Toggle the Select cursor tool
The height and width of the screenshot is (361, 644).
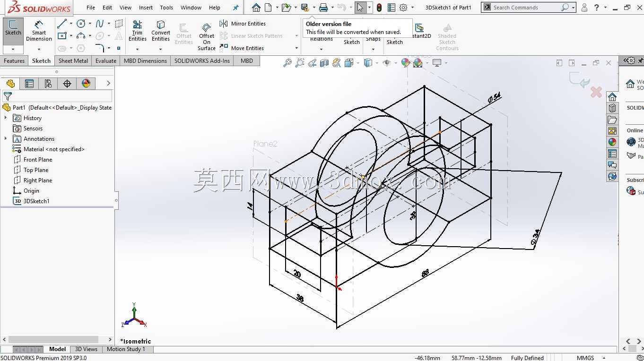tap(360, 8)
